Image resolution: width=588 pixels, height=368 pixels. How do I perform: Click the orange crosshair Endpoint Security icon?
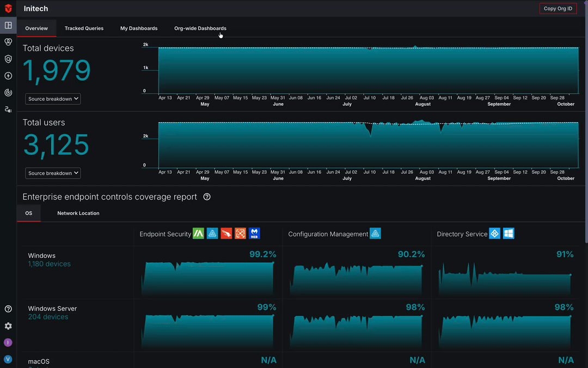click(240, 233)
